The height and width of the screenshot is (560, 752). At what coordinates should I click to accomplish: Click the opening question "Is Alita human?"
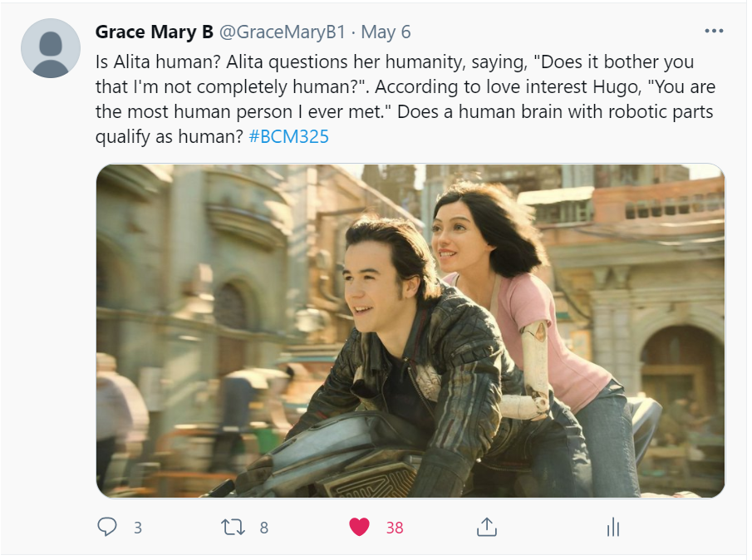coord(158,61)
